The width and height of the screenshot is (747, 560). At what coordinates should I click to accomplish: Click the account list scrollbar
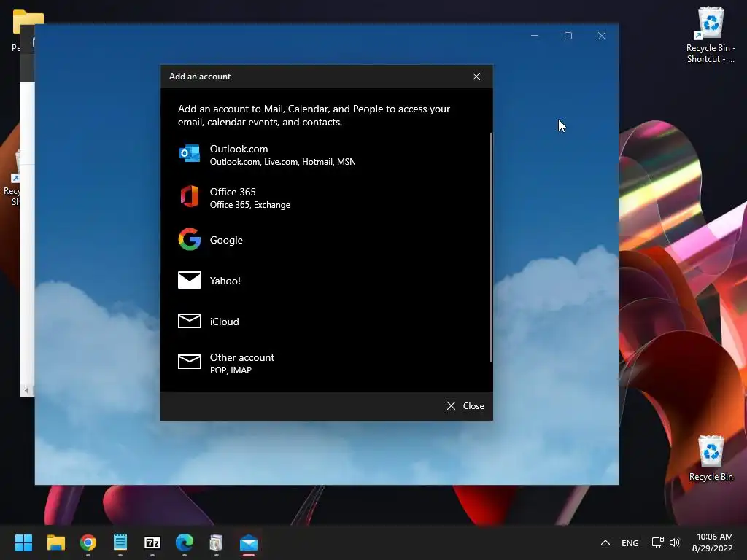coord(491,246)
